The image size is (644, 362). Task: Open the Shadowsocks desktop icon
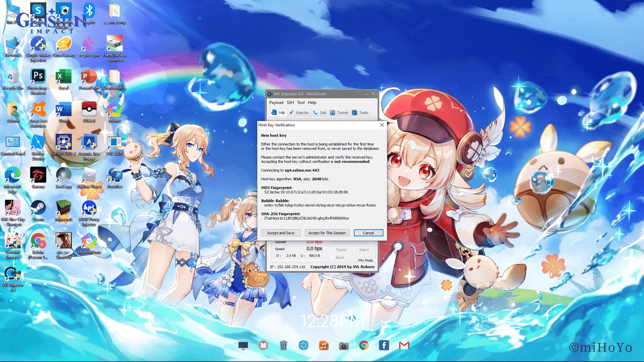(x=115, y=80)
